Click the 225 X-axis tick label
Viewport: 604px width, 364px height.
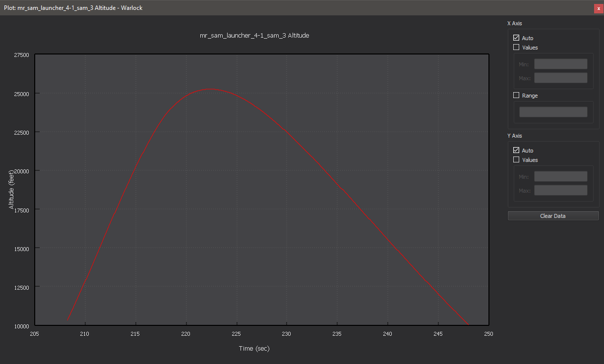coord(237,334)
